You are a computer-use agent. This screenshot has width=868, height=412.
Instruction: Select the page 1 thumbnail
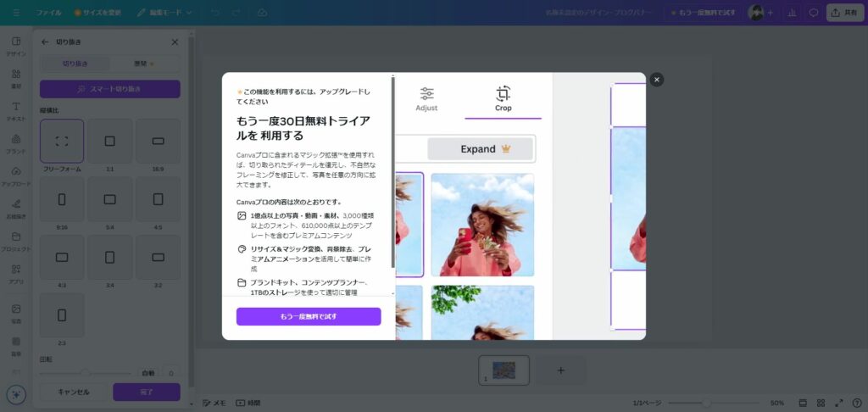[504, 370]
